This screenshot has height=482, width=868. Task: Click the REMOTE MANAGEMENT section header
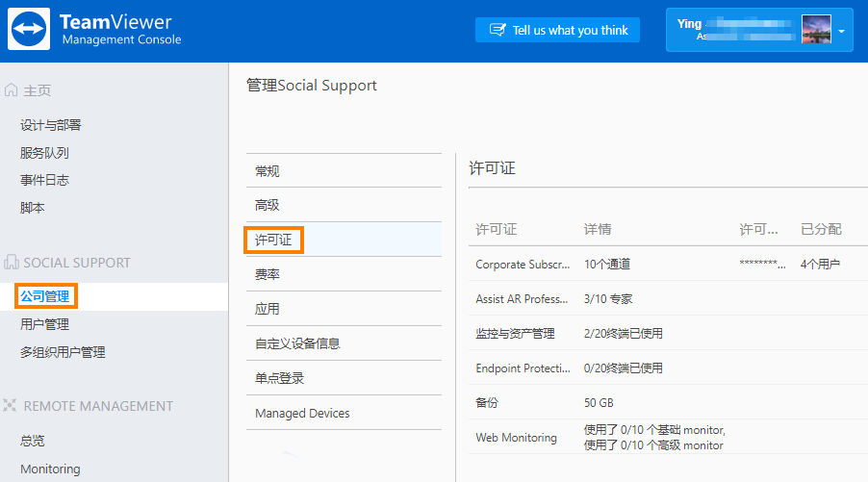click(x=98, y=406)
